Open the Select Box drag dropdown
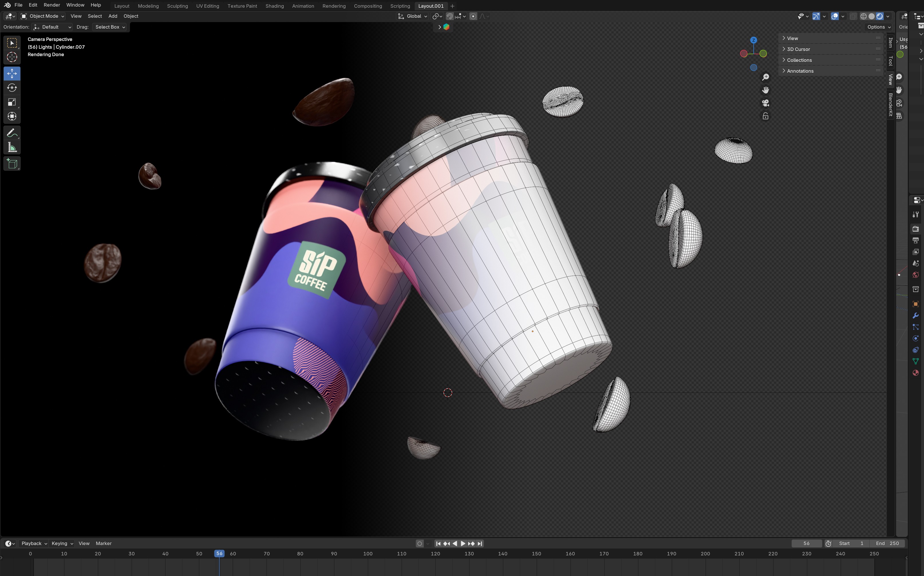The width and height of the screenshot is (924, 576). click(x=110, y=27)
